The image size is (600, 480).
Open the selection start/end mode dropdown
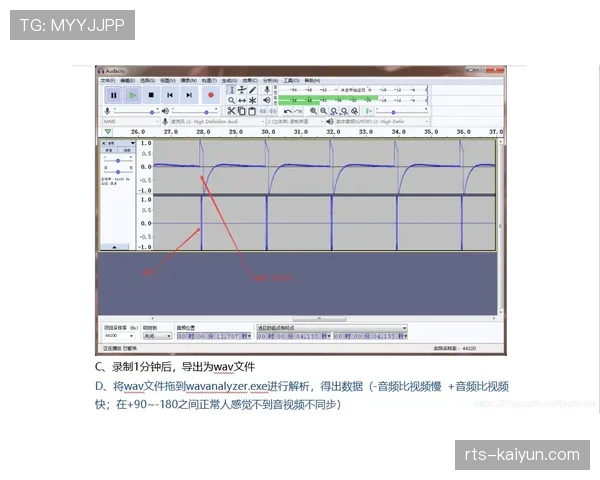pyautogui.click(x=332, y=328)
